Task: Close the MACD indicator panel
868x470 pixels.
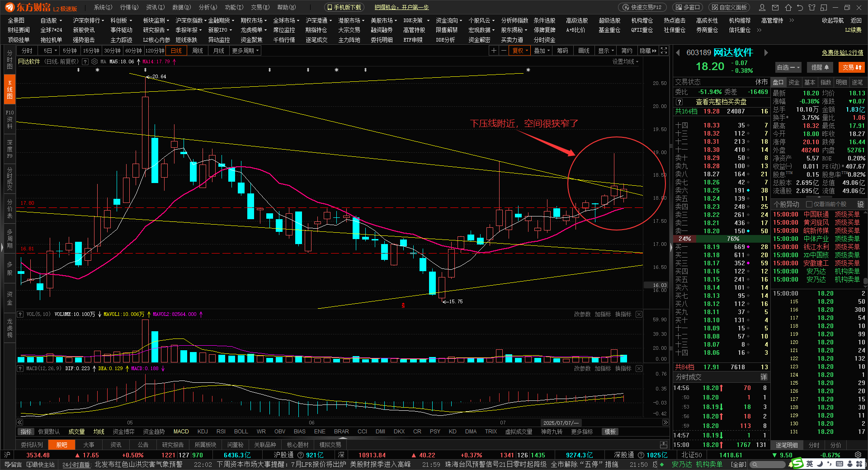Action: pos(639,368)
